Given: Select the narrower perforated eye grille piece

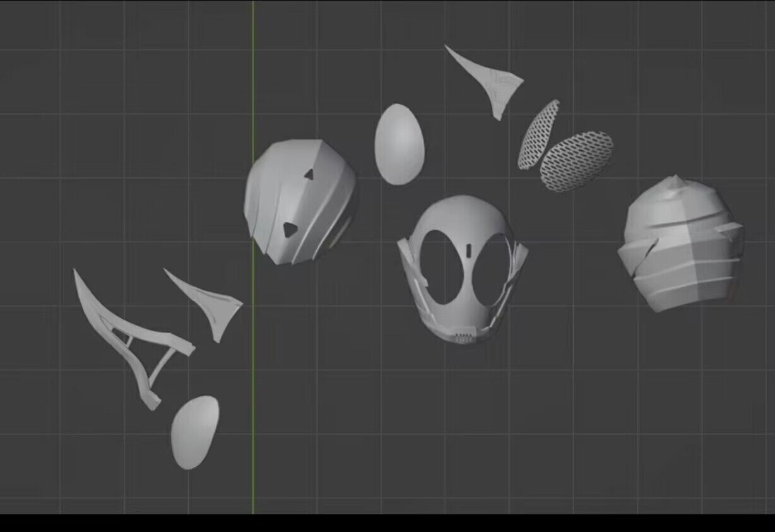Looking at the screenshot, I should point(538,134).
